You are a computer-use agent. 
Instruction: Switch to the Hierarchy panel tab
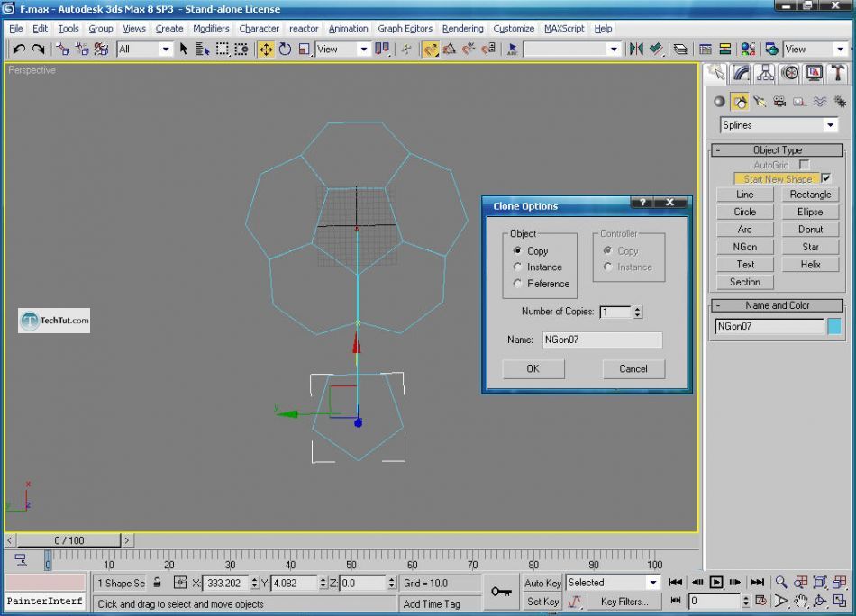click(x=765, y=73)
